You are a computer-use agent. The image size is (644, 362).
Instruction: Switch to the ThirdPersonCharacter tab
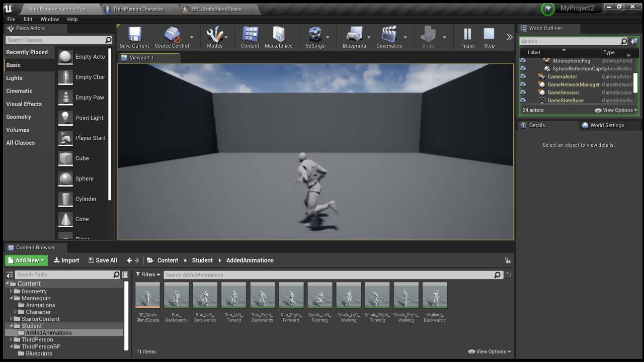138,9
